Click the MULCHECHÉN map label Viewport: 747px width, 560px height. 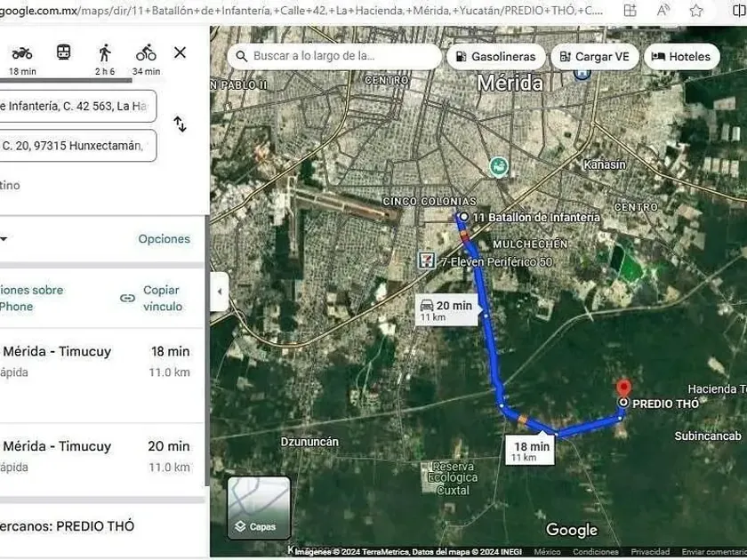530,244
